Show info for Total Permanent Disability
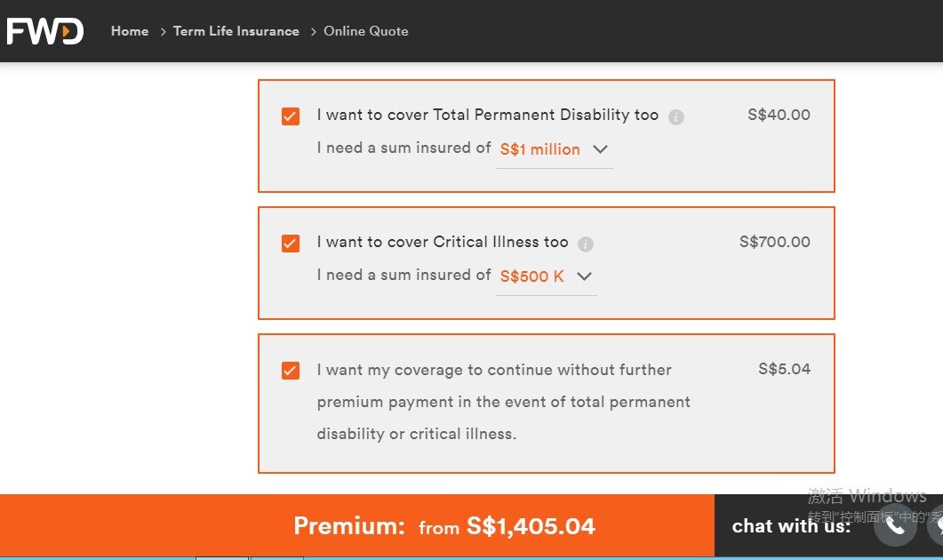The width and height of the screenshot is (943, 560). [x=676, y=116]
